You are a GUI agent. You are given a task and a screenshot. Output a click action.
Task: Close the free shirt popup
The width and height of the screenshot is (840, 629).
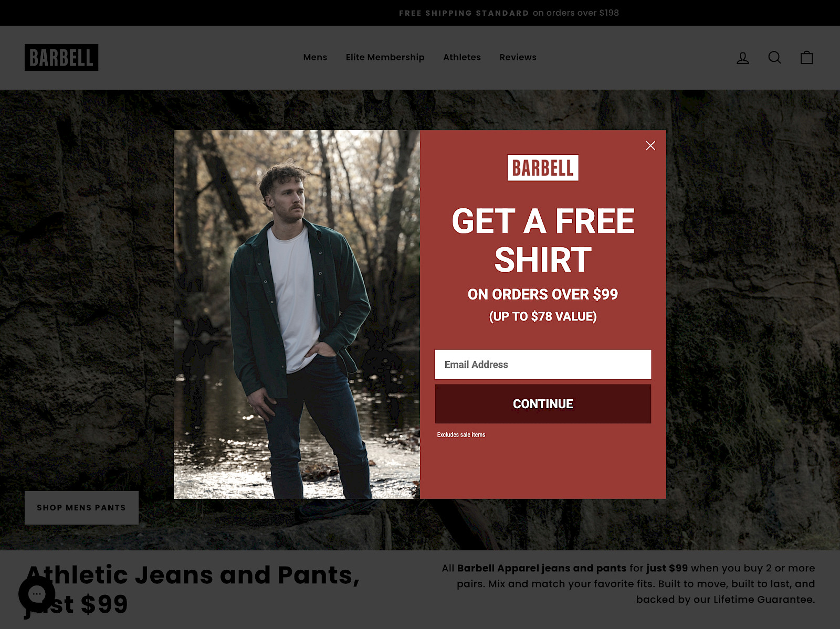click(650, 146)
